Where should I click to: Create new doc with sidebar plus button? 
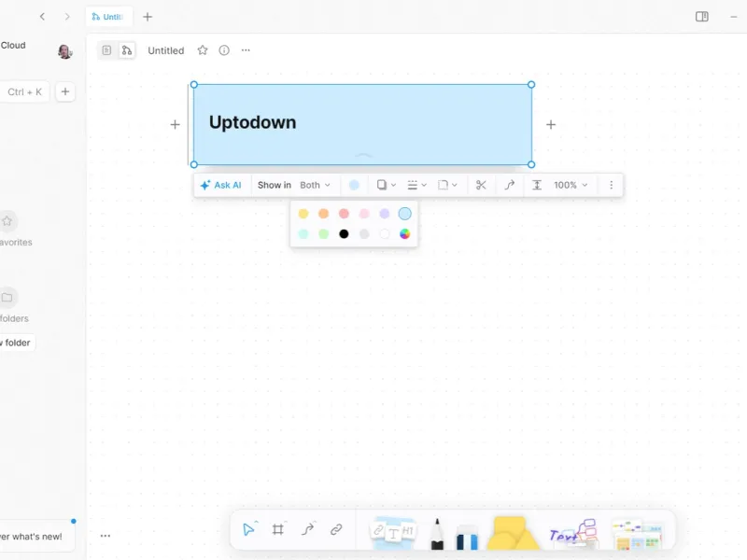click(x=65, y=91)
